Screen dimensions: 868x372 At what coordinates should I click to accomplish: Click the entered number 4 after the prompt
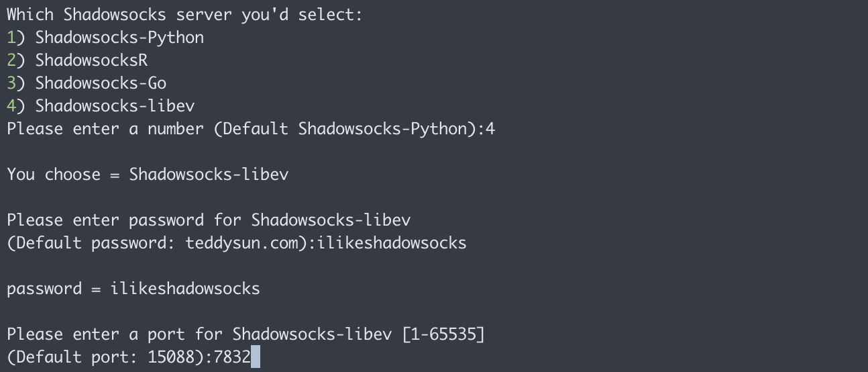tap(490, 129)
